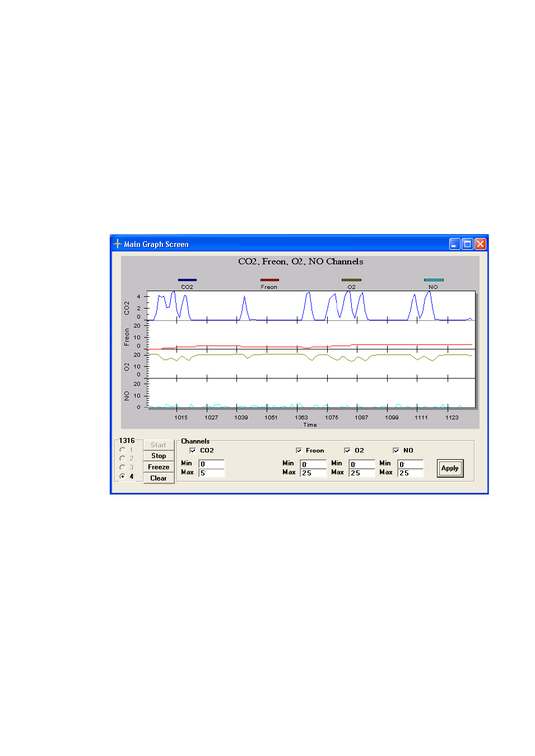Click the 'Channels' group label
This screenshot has height=756, width=535.
[195, 441]
